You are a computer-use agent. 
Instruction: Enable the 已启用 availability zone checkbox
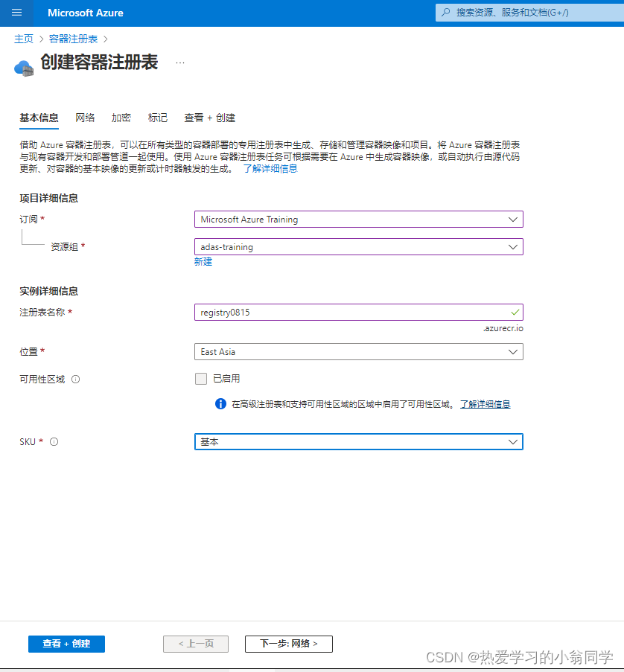point(201,379)
